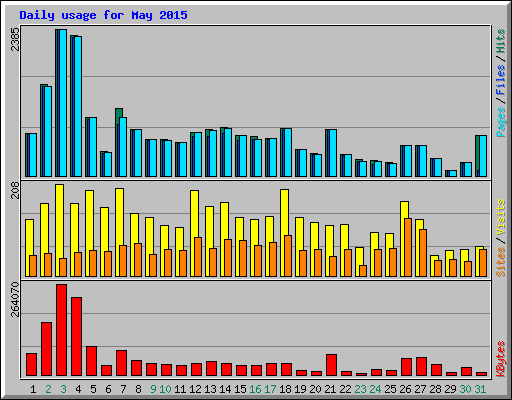
Task: Click day 19 on the x-axis
Action: 300,389
